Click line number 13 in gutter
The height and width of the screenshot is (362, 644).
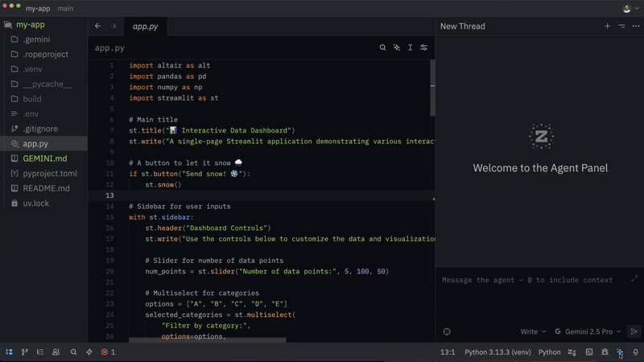109,195
